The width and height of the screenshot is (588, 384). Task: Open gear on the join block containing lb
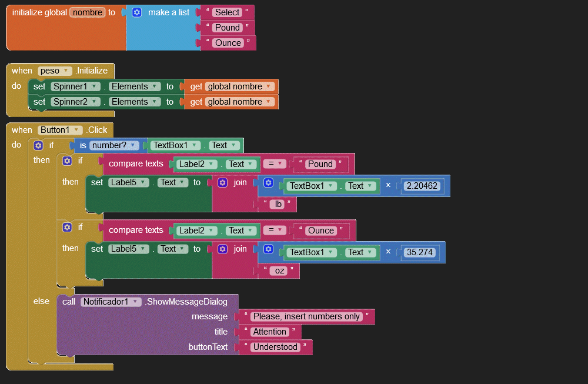222,183
